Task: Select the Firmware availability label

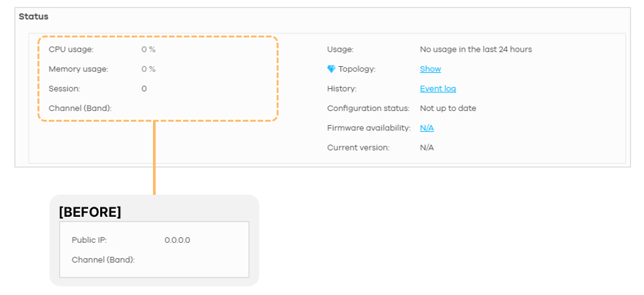Action: 369,128
